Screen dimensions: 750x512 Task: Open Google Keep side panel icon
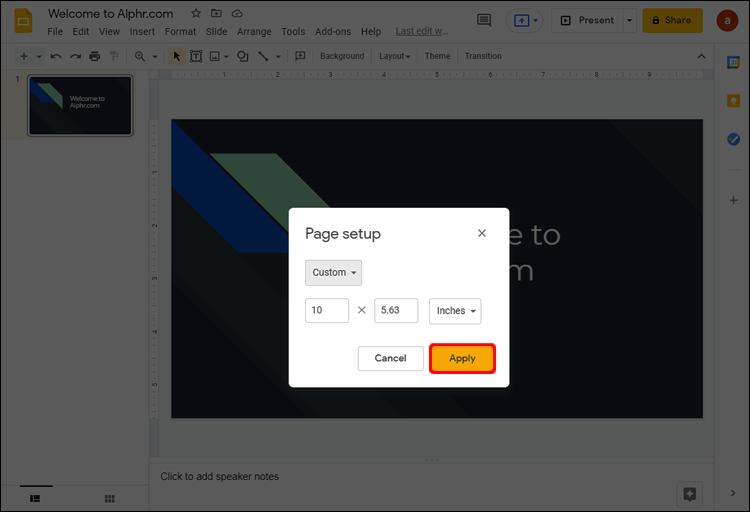pyautogui.click(x=733, y=101)
